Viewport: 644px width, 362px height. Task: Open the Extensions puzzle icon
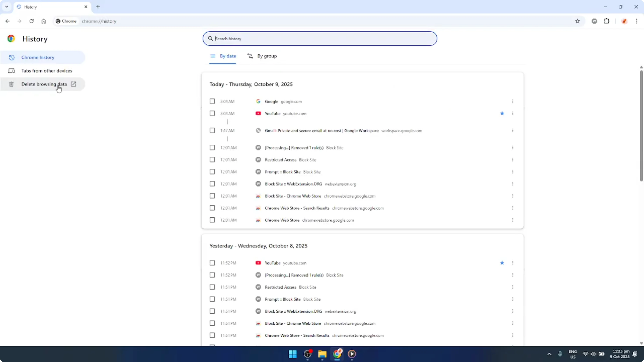[607, 21]
